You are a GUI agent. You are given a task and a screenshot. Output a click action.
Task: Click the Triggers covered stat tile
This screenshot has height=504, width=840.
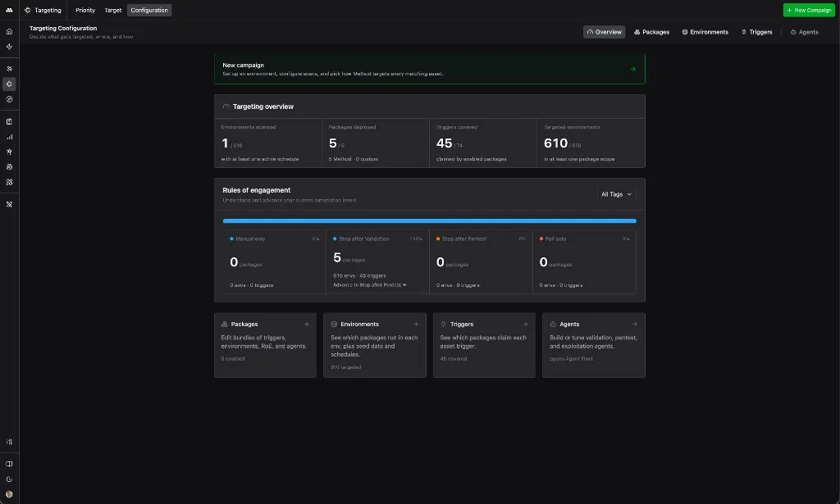pos(483,143)
